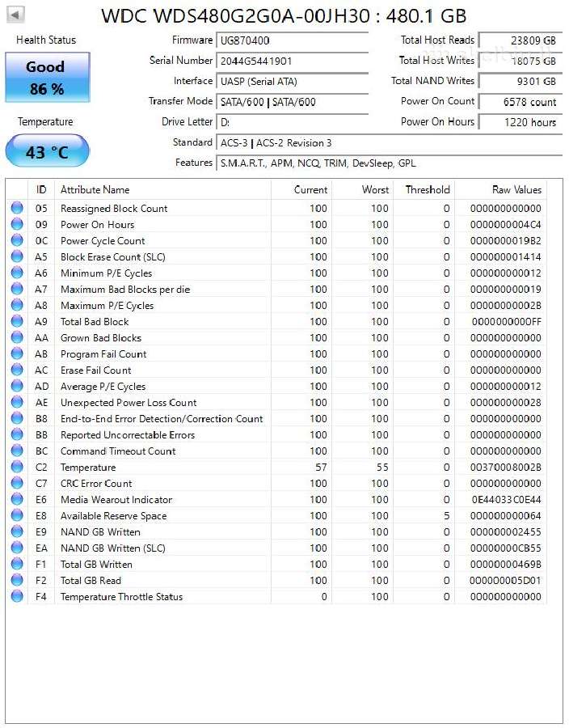Select status icon for Available Reserve Space
Screen dimensions: 569x728
click(x=17, y=515)
